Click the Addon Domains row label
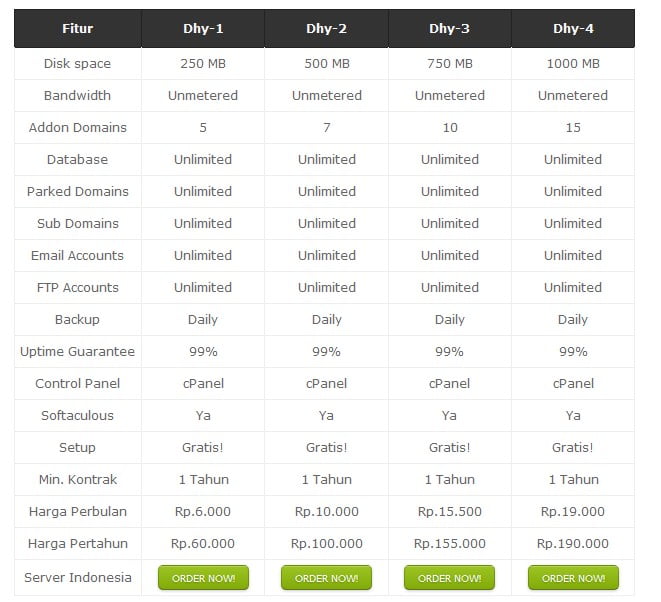Screen dimensions: 661x602 (77, 128)
